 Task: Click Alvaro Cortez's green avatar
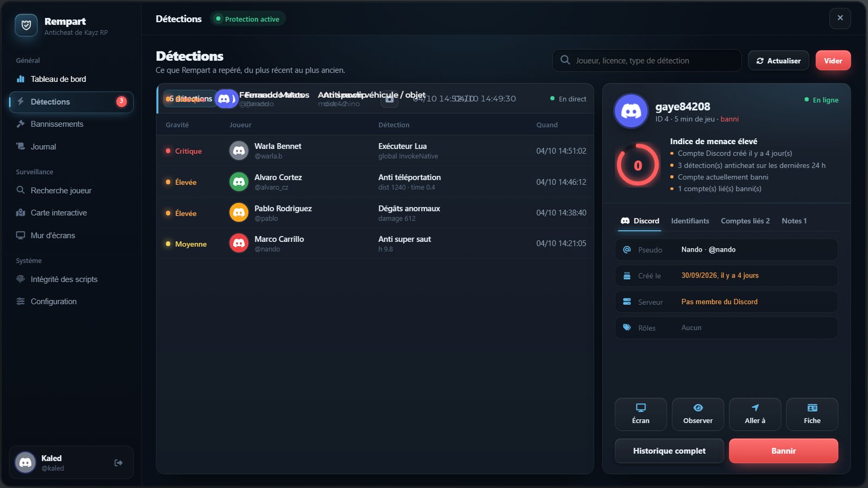click(239, 182)
